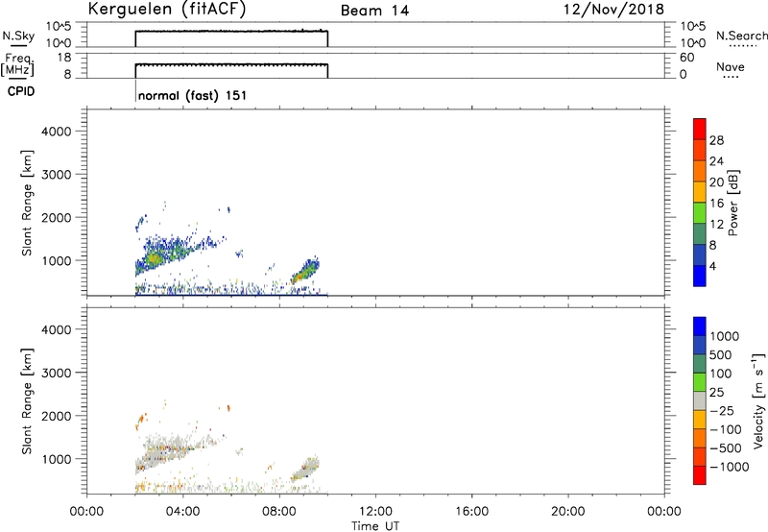Click "Slant Range [km]" label of the power panel
This screenshot has width=768, height=532.
[x=27, y=203]
